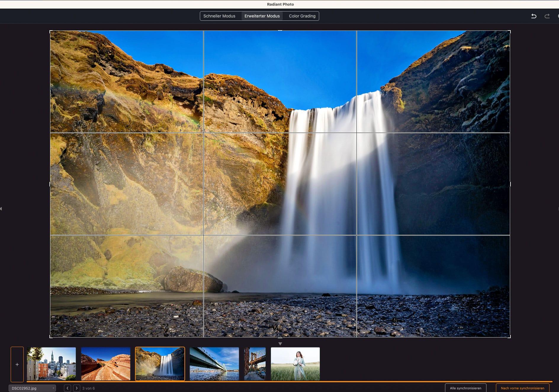The image size is (559, 392).
Task: Go to the previous photo using the left chevron
Action: point(67,388)
